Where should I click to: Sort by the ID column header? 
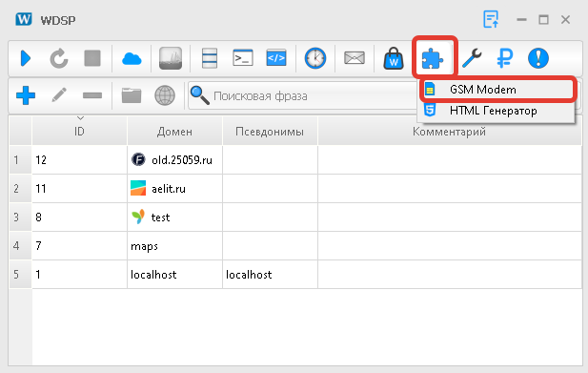coord(79,132)
